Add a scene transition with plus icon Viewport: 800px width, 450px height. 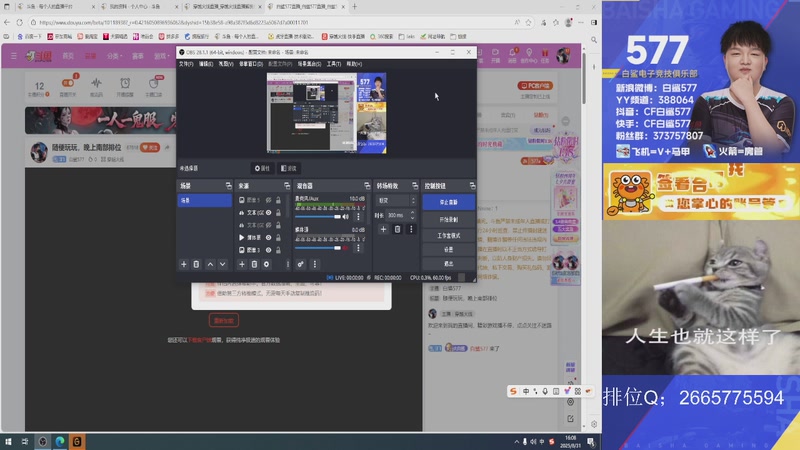tap(383, 230)
